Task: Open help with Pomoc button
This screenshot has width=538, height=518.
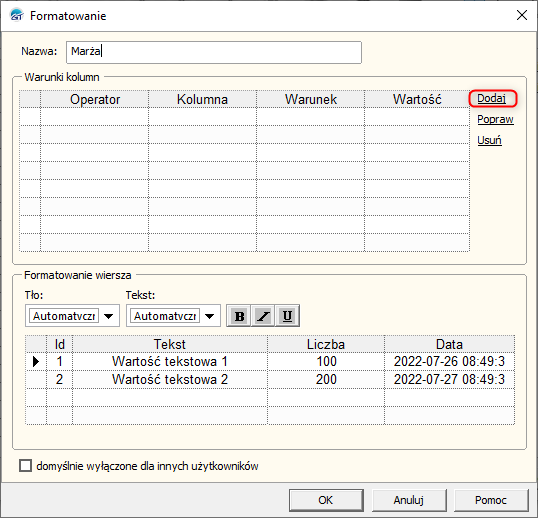Action: click(491, 500)
